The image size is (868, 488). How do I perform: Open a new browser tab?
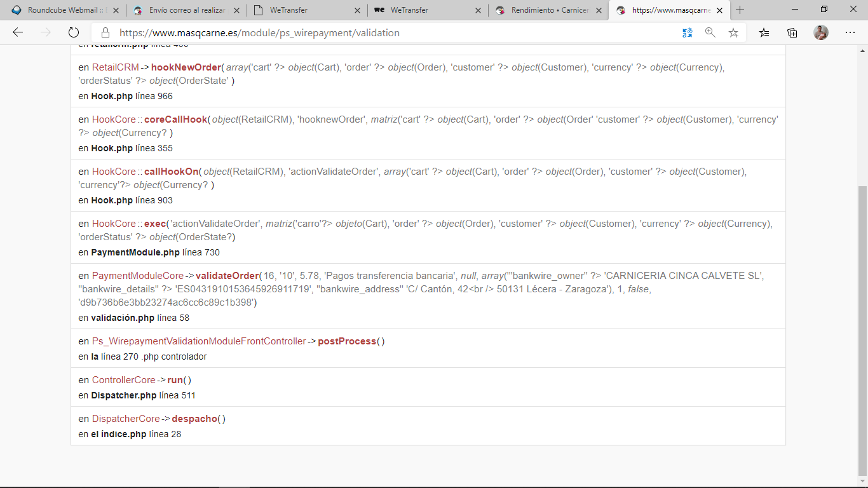click(740, 10)
